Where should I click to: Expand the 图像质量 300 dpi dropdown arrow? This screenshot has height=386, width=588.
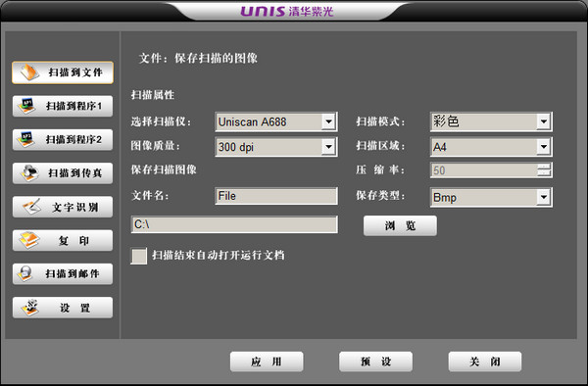[328, 147]
